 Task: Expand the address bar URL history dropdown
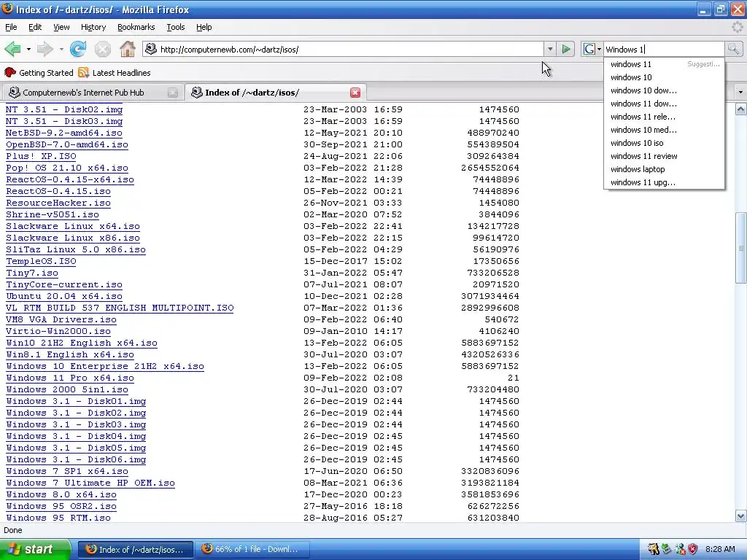point(550,49)
